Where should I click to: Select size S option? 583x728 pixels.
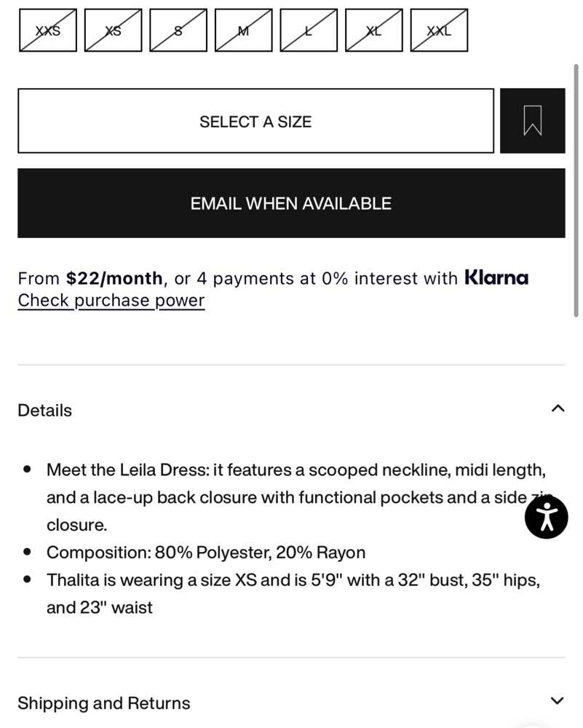click(x=178, y=30)
